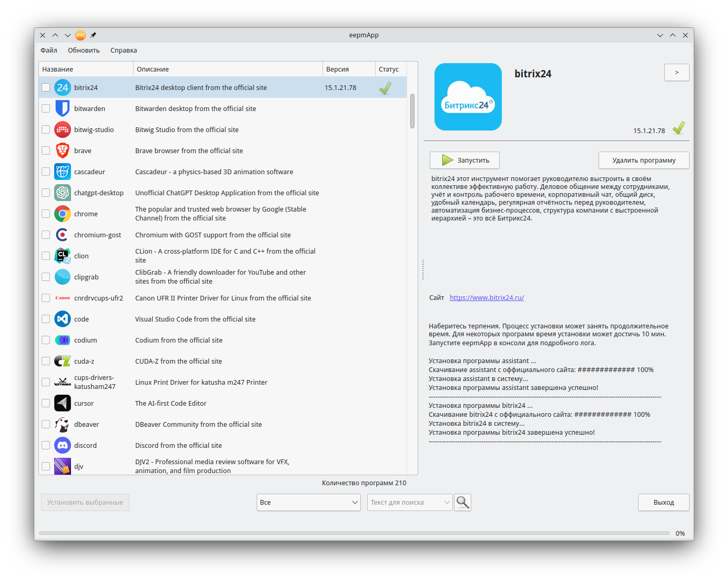This screenshot has width=728, height=581.
Task: Select 'The AI-first Code Editor' description
Action: [170, 403]
